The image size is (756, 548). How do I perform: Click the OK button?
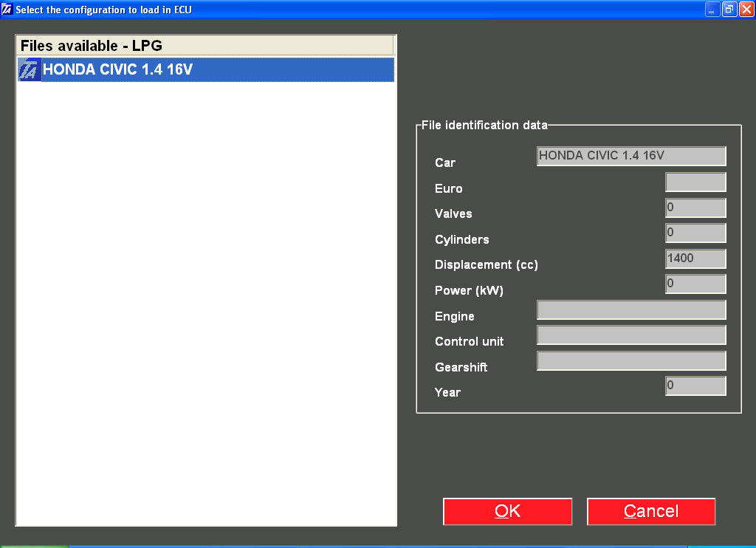[507, 511]
